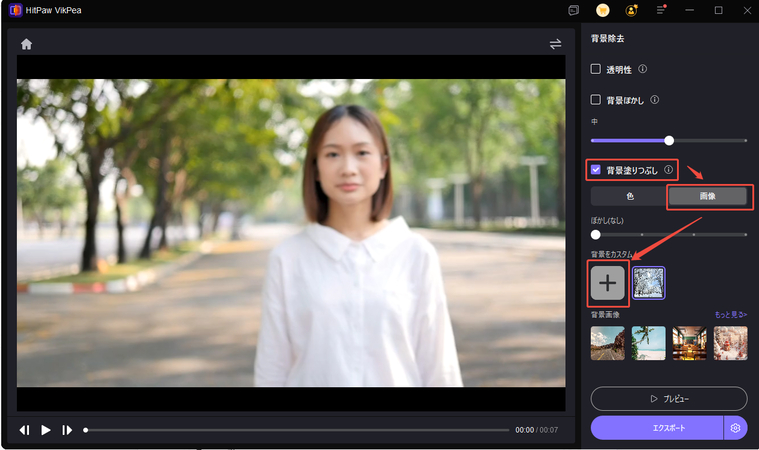
Task: Show info for 背景塗りつぶし option
Action: pyautogui.click(x=668, y=170)
